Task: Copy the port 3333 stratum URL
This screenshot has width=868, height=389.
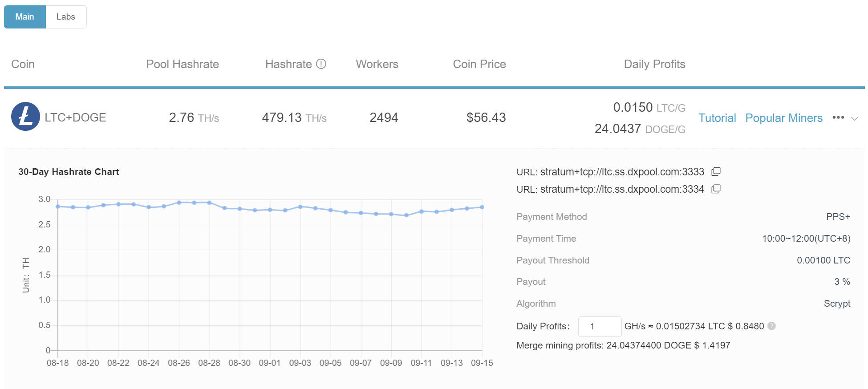Action: pos(716,171)
